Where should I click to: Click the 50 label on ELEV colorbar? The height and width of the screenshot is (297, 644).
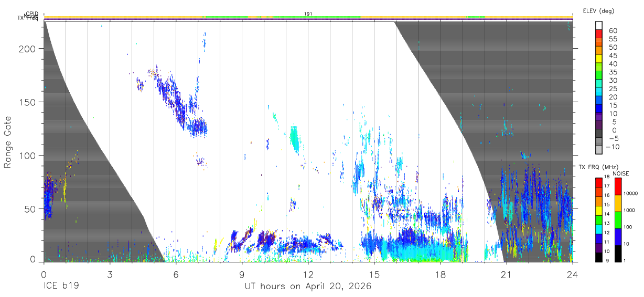point(613,48)
